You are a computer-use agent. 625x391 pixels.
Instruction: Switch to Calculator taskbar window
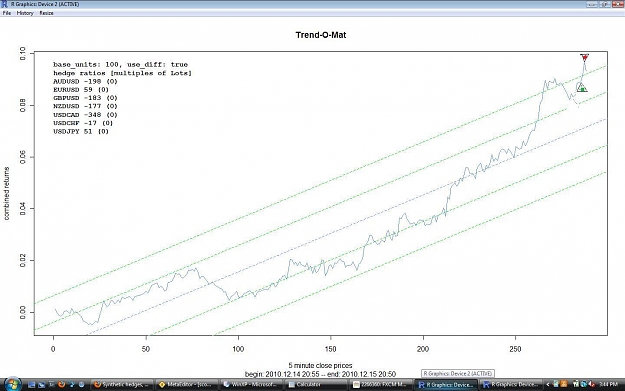[316, 385]
